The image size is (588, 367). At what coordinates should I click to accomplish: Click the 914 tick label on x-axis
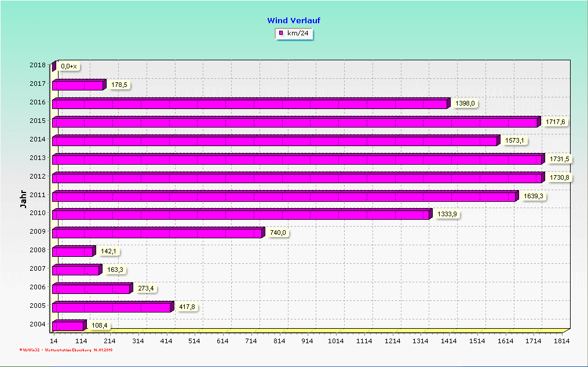(x=308, y=341)
